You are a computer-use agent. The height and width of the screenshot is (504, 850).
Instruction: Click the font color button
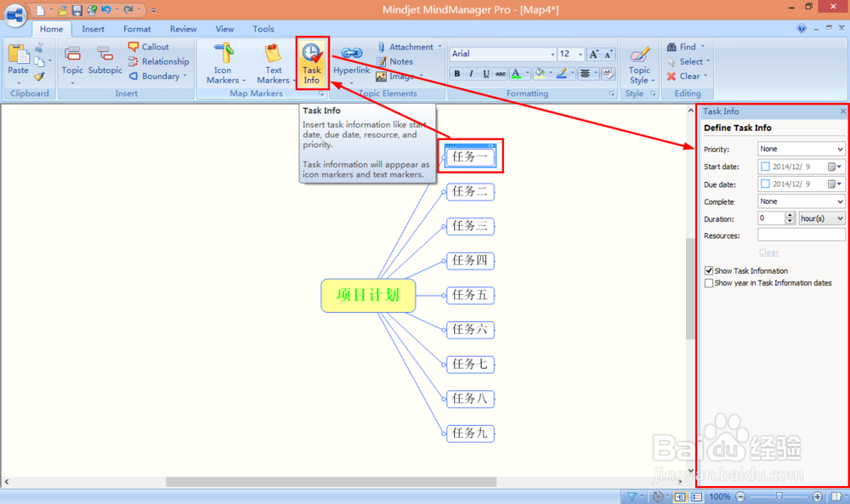(516, 74)
